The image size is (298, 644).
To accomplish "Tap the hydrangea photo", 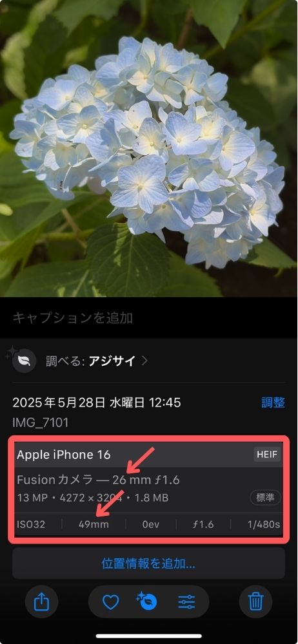I will click(148, 148).
